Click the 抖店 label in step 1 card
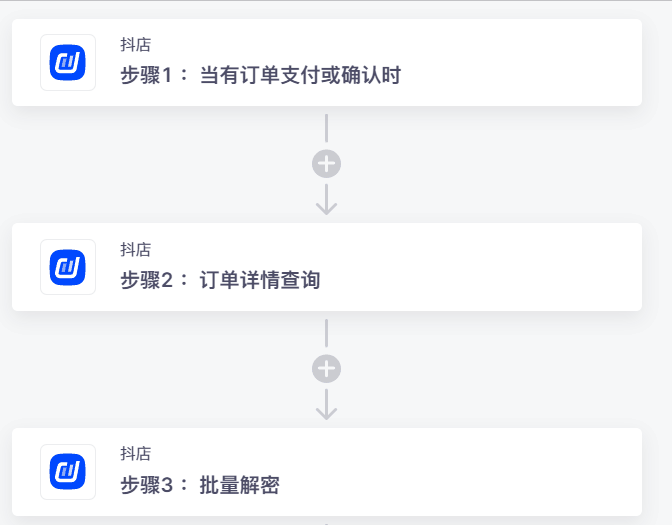 [135, 45]
